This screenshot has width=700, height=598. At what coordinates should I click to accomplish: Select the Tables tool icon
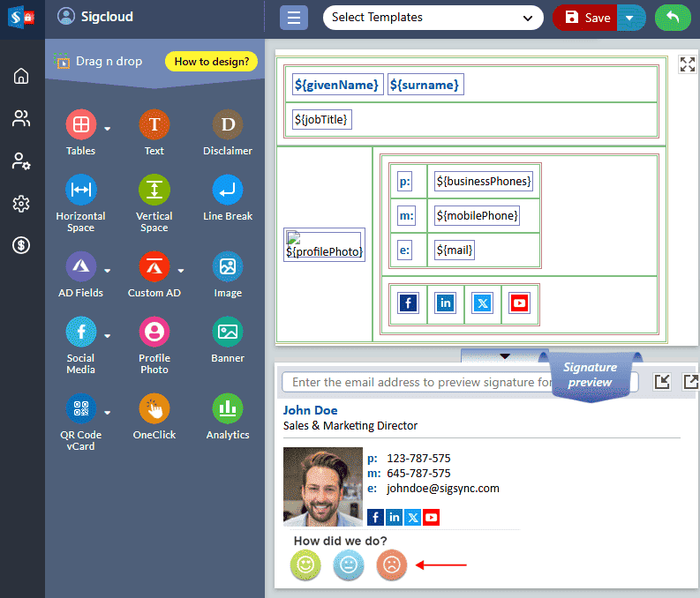[80, 125]
